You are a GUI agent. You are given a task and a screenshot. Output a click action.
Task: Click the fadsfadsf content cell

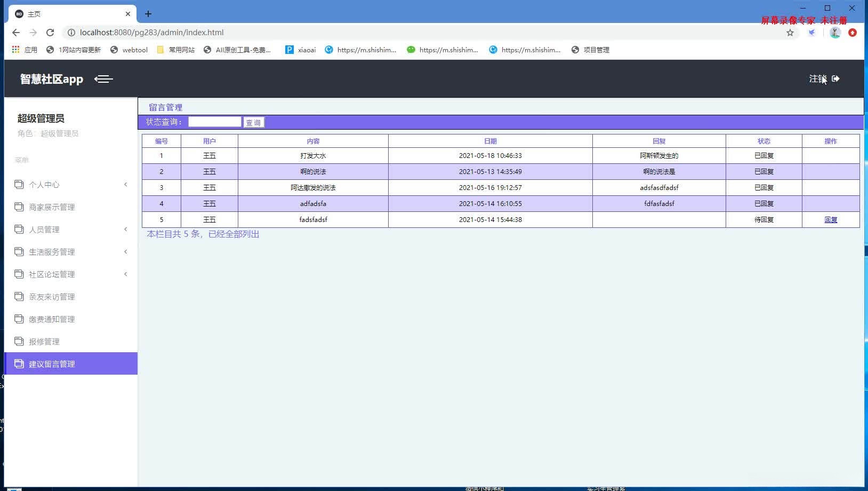coord(313,219)
